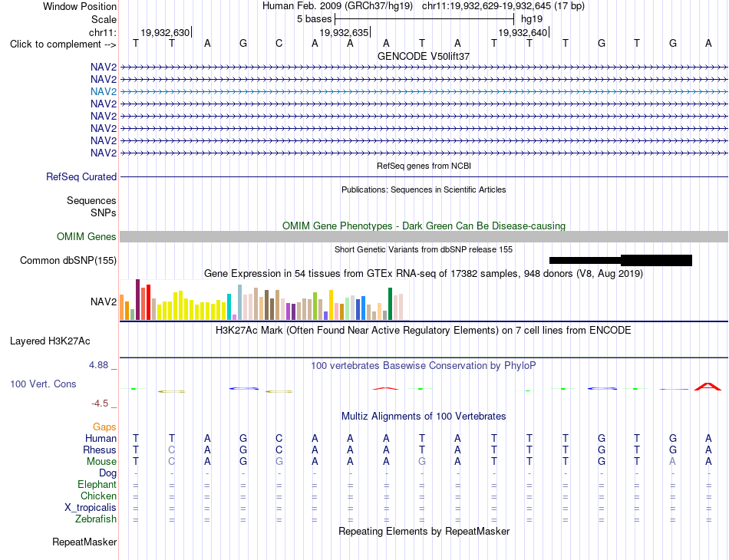This screenshot has height=560, width=729.
Task: Click the OMIM Genes label
Action: [87, 236]
